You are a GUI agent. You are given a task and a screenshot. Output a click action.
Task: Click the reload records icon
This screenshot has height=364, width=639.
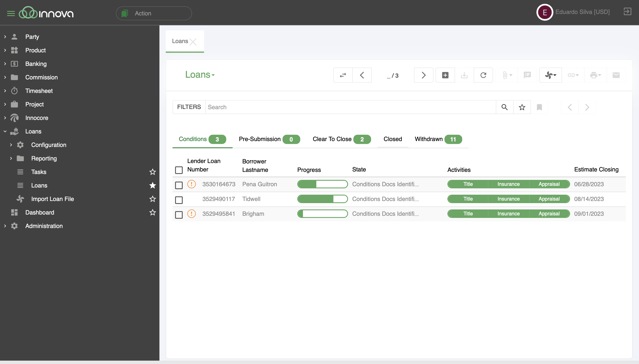pos(483,75)
